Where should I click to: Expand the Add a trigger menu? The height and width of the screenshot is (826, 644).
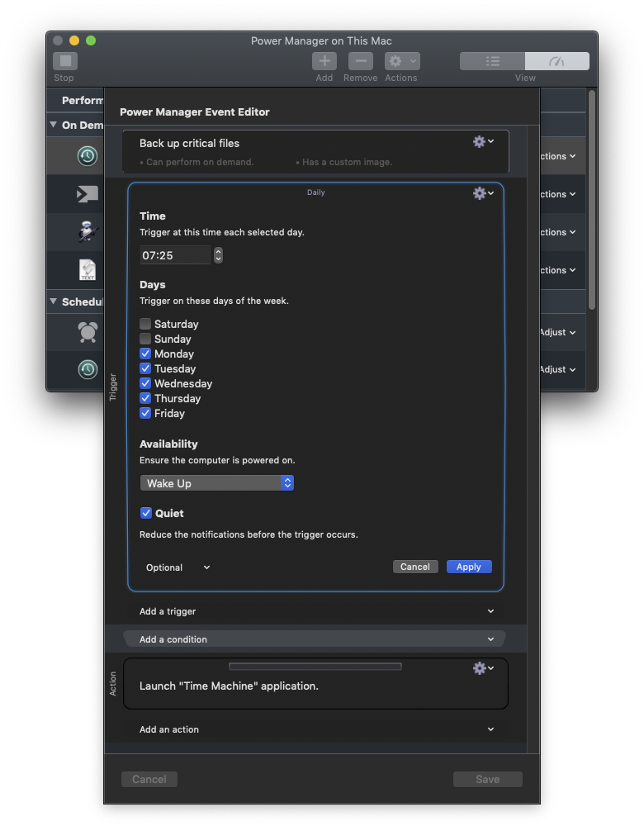[315, 611]
